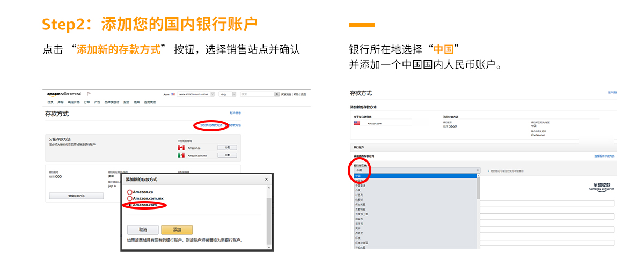Click the 帮助 link in header
This screenshot has width=644, height=261.
[297, 94]
